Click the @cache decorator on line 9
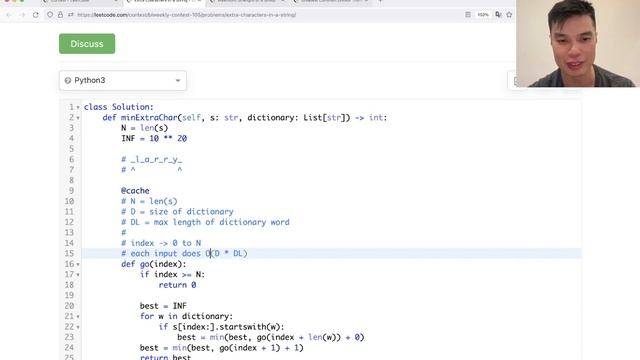This screenshot has height=360, width=640. point(135,191)
